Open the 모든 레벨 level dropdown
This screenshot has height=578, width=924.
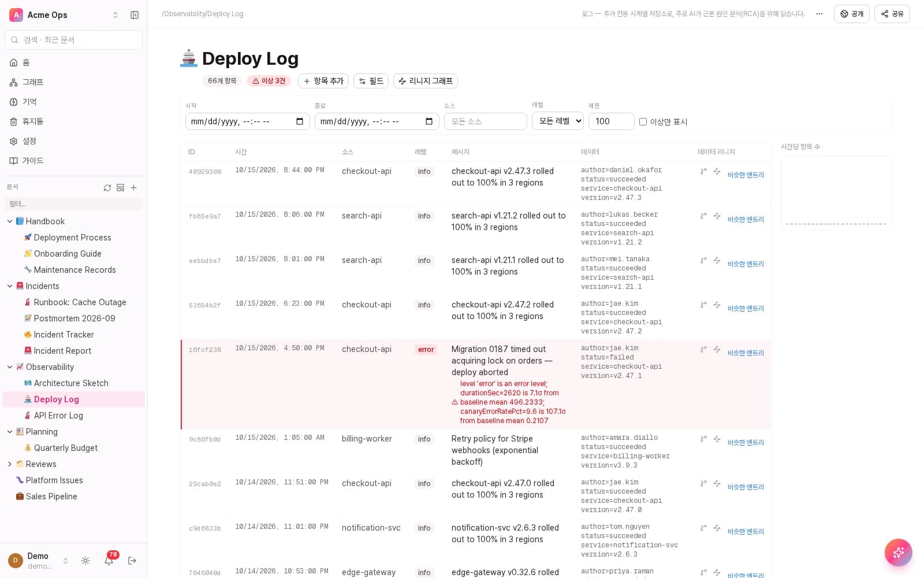[x=558, y=121]
